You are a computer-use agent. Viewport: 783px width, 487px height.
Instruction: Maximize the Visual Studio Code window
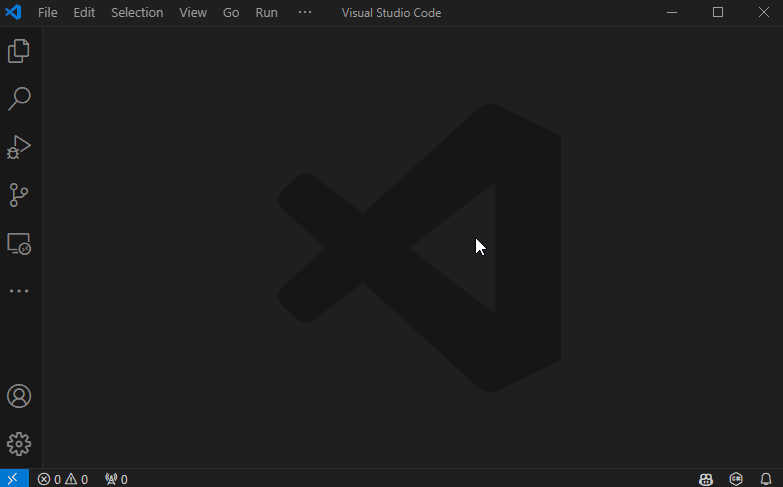[718, 12]
